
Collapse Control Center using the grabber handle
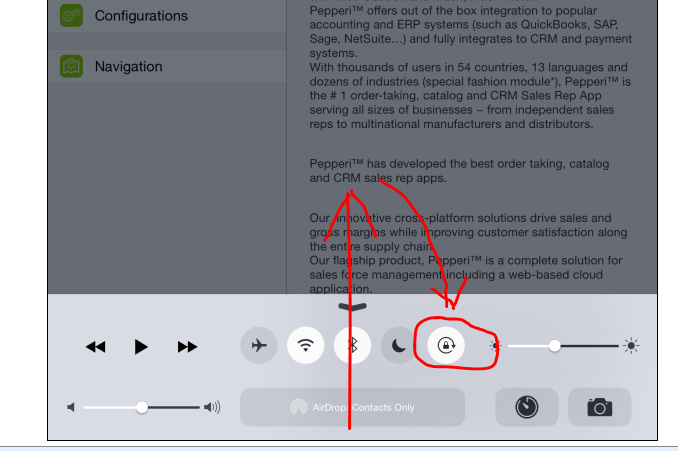pyautogui.click(x=352, y=307)
